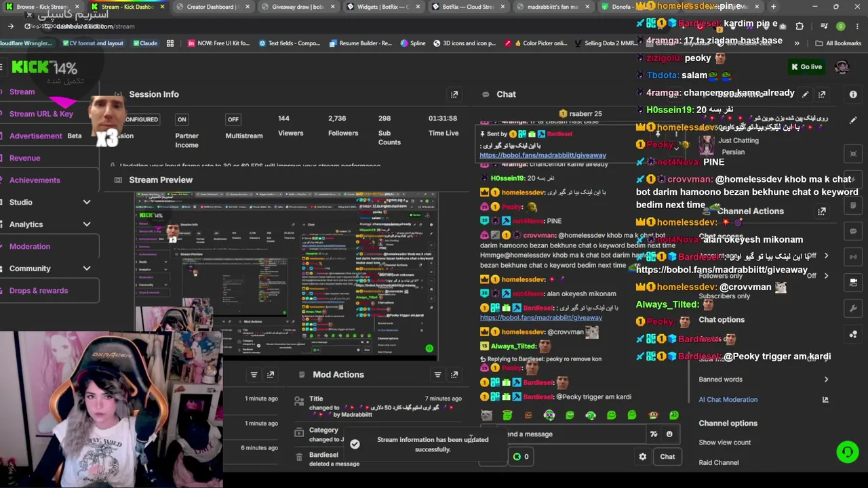Click the Always_Tilted username in chat

click(513, 346)
